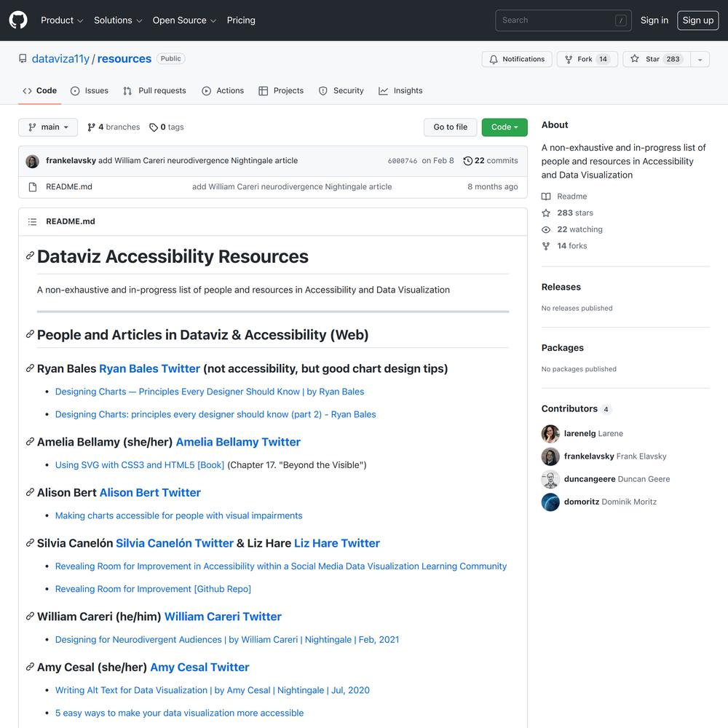728x728 pixels.
Task: Switch to the Pull requests tab
Action: [154, 90]
